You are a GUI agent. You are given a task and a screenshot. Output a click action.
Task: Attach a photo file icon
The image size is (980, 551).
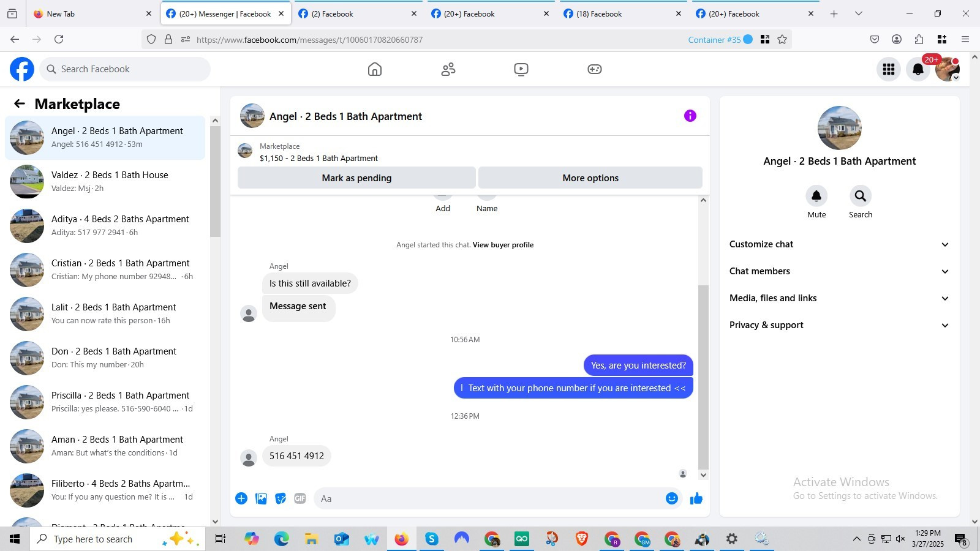(262, 498)
